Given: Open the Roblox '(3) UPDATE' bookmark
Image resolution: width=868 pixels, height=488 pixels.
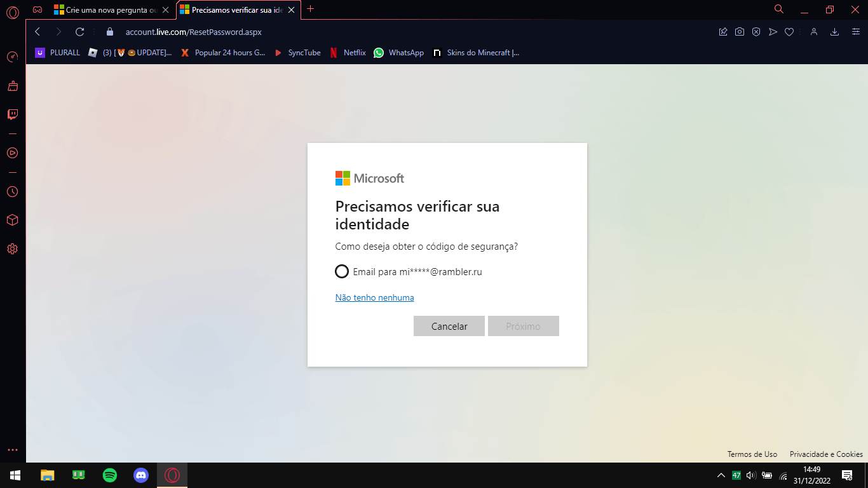Looking at the screenshot, I should pyautogui.click(x=130, y=53).
